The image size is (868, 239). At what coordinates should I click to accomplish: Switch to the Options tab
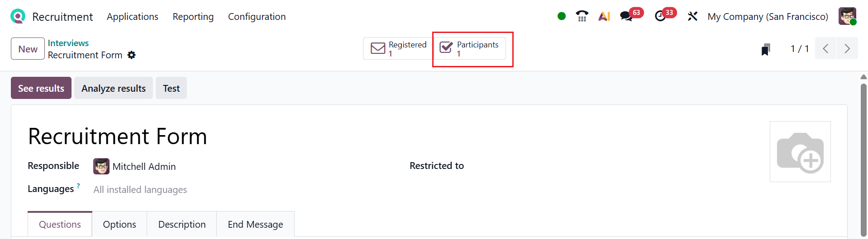pos(119,225)
